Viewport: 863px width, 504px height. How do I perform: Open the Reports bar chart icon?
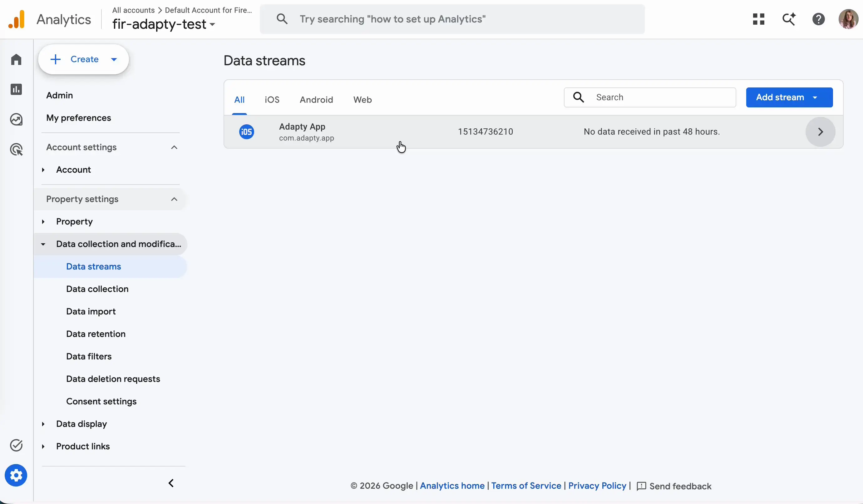[16, 89]
